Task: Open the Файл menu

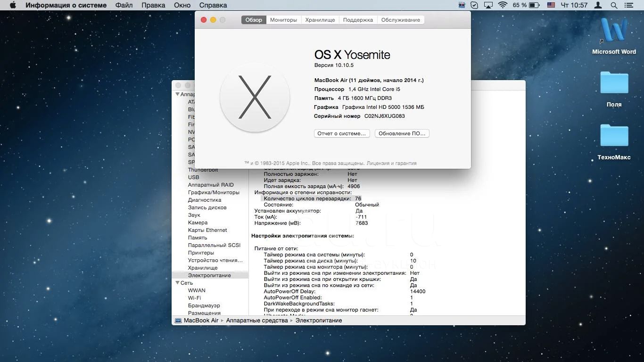Action: pyautogui.click(x=124, y=5)
